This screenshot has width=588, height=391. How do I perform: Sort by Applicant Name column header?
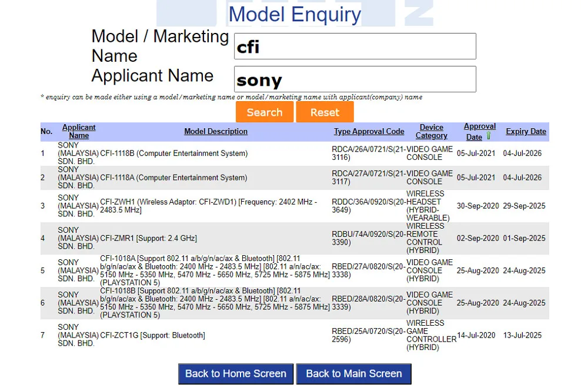[x=79, y=132]
